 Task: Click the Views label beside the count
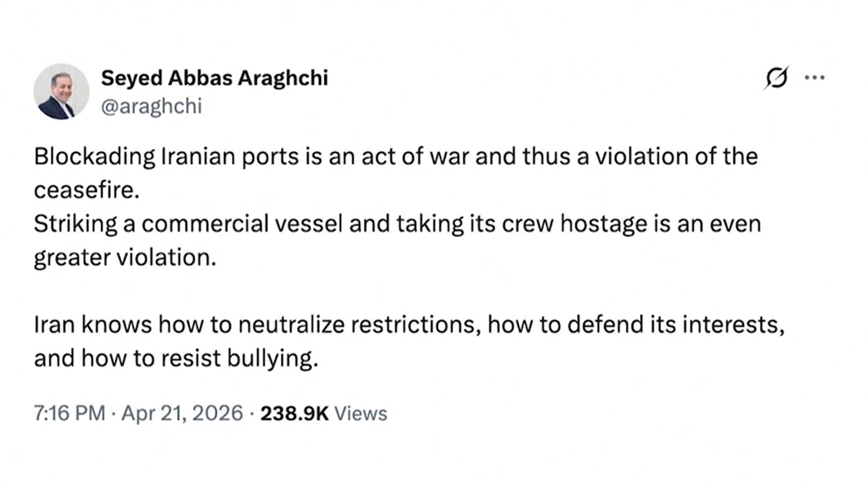point(360,413)
